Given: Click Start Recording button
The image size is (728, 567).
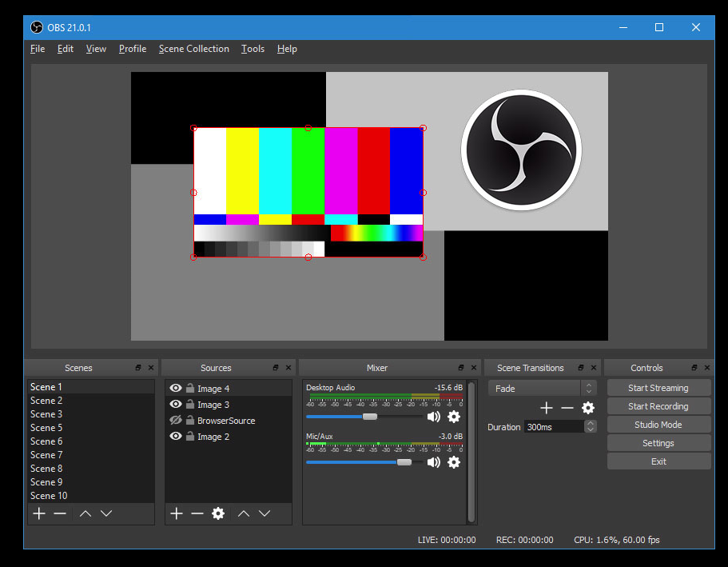Looking at the screenshot, I should 658,406.
